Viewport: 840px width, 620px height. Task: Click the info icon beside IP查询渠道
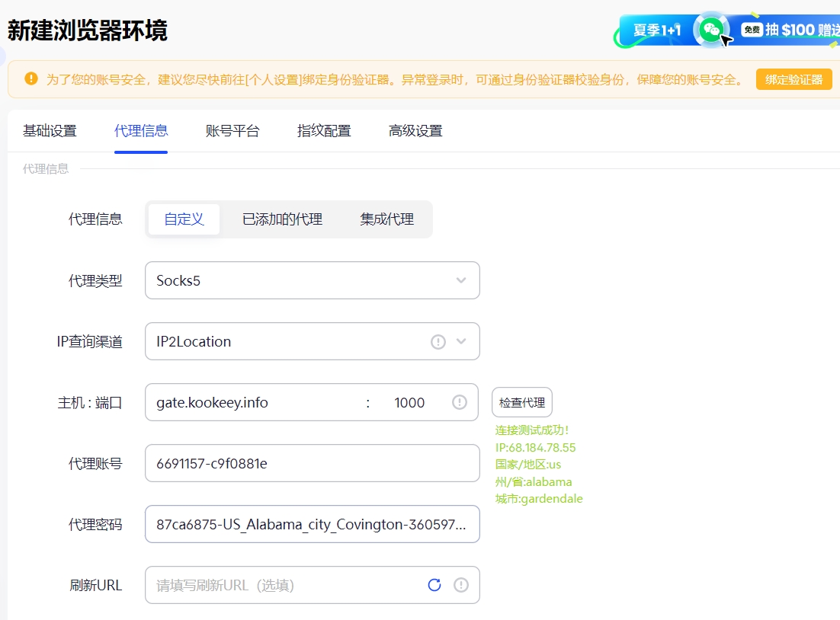[438, 341]
